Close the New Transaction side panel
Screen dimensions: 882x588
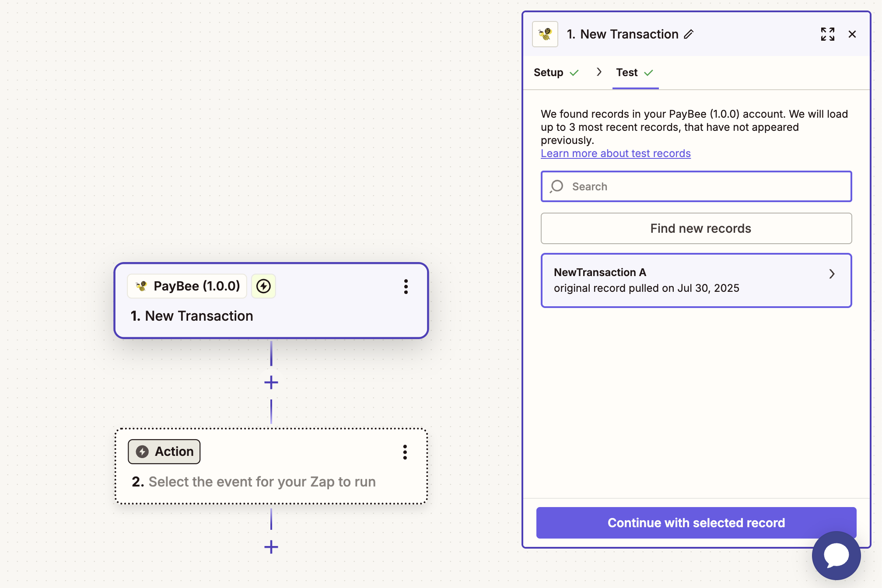click(852, 34)
